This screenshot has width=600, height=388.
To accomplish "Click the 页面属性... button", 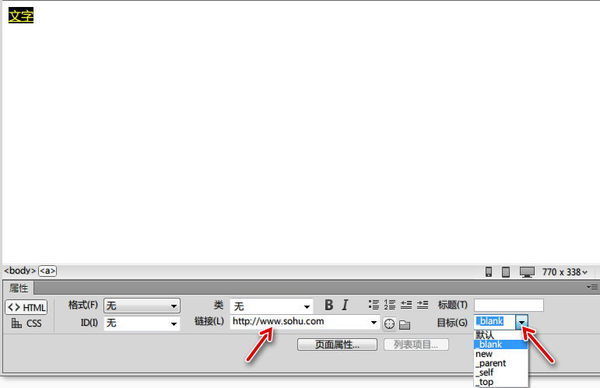I will pyautogui.click(x=337, y=344).
